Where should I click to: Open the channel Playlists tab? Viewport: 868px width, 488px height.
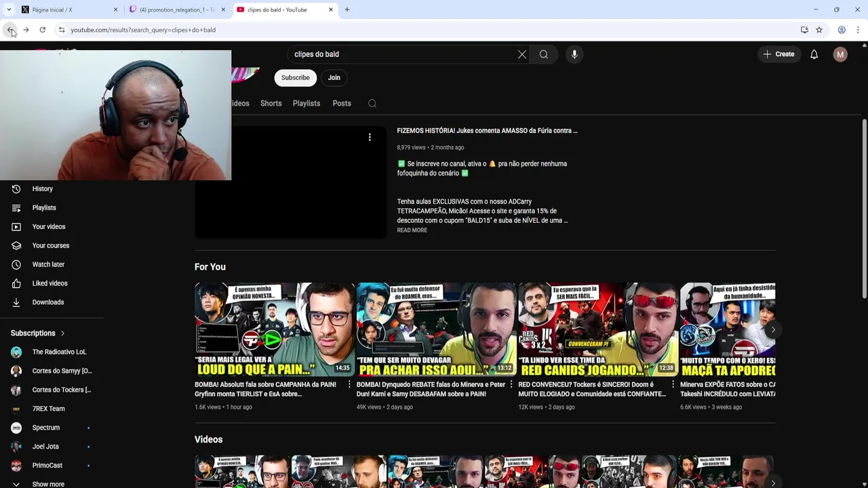[307, 104]
